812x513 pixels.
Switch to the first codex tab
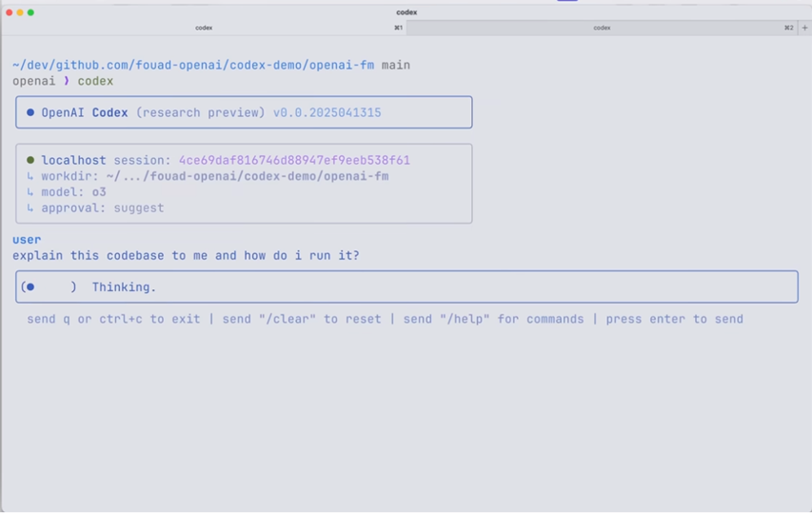point(204,28)
